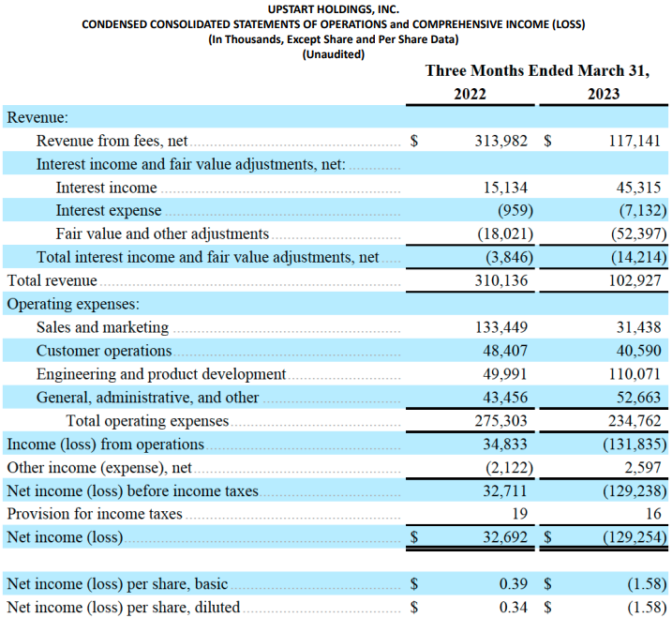672x618 pixels.
Task: Click the 2023 column header
Action: pyautogui.click(x=604, y=94)
